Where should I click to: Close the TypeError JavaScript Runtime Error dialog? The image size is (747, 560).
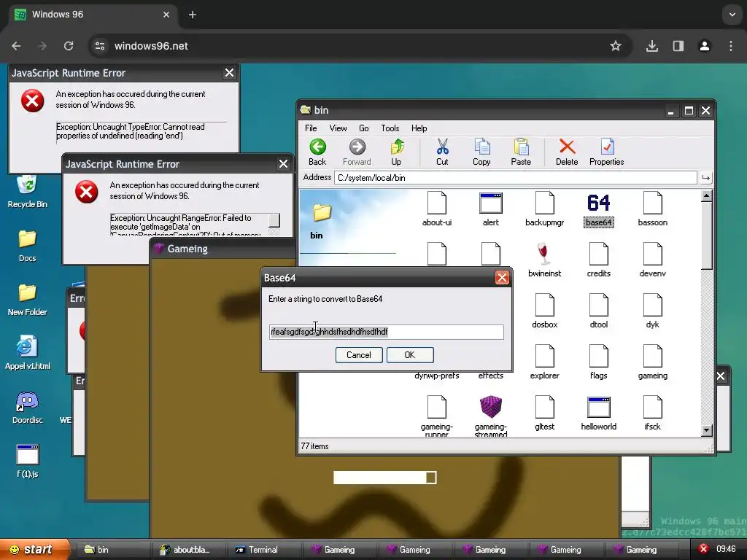(x=229, y=73)
